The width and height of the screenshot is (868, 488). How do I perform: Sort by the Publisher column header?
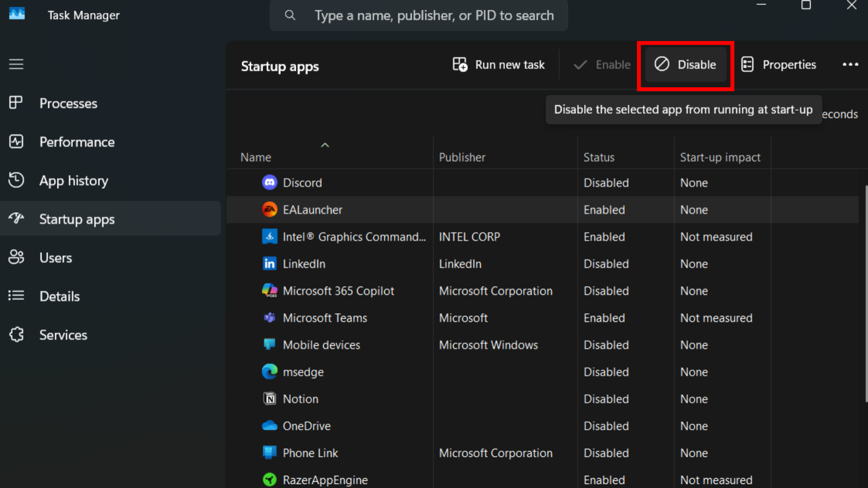[x=462, y=157]
